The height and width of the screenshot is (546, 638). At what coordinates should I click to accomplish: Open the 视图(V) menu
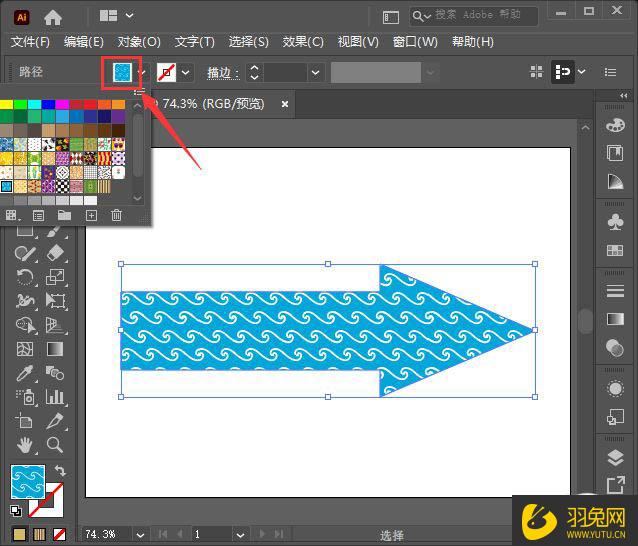tap(358, 41)
